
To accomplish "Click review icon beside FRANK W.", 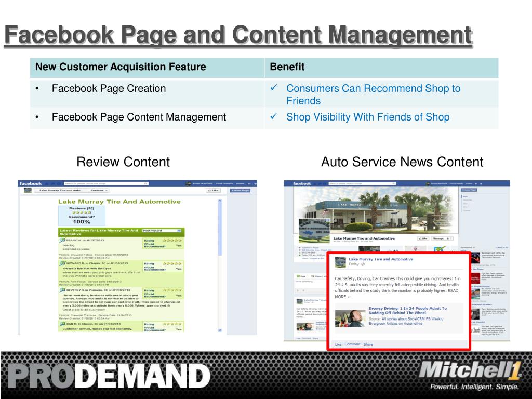I will pos(62,240).
